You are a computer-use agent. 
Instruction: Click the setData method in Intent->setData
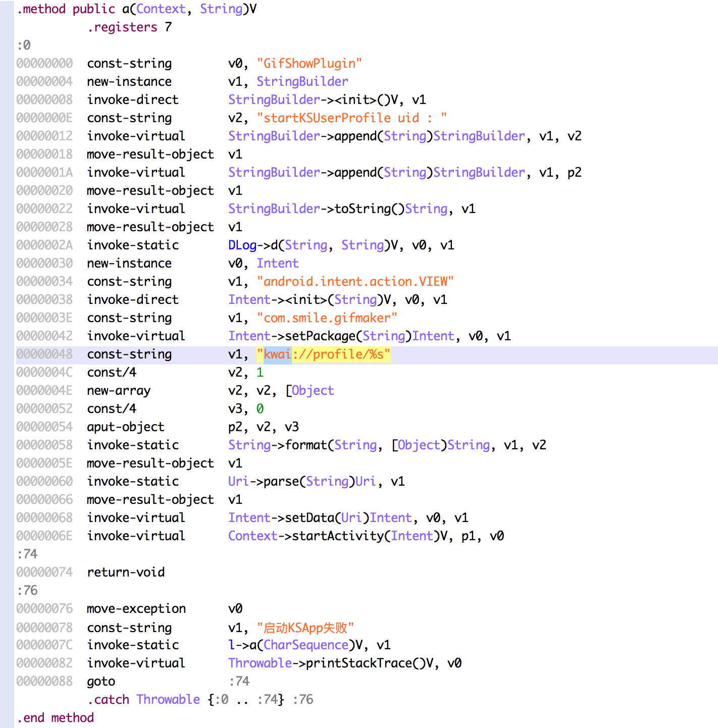309,518
